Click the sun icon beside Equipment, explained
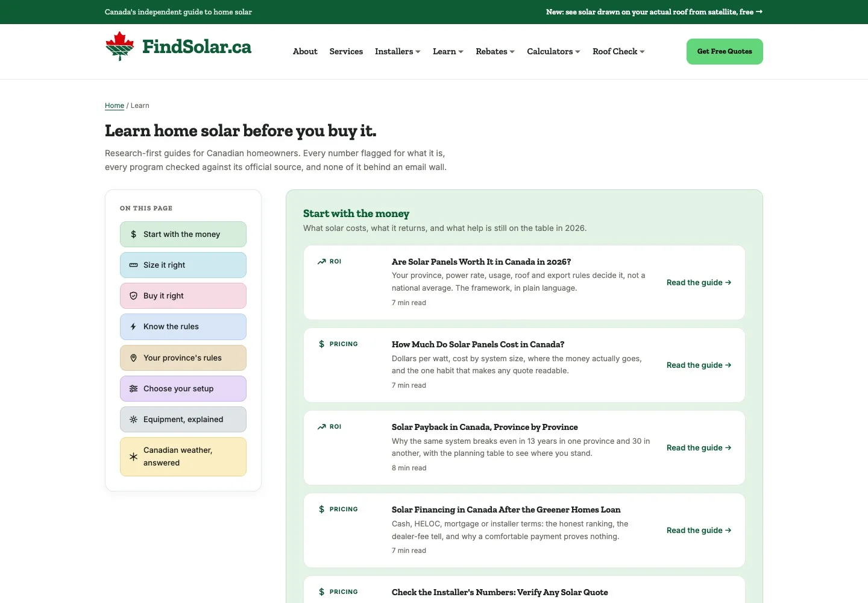868x603 pixels. pos(134,420)
